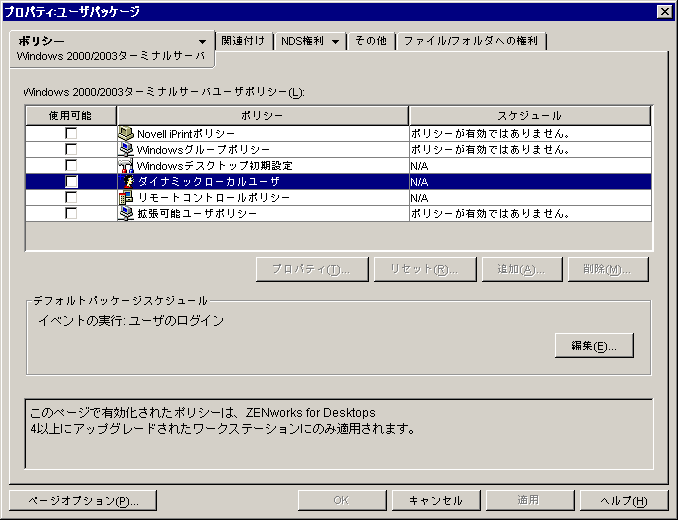678x520 pixels.
Task: Click the N/A cell of リモートコントロールポリシー
Action: [530, 197]
